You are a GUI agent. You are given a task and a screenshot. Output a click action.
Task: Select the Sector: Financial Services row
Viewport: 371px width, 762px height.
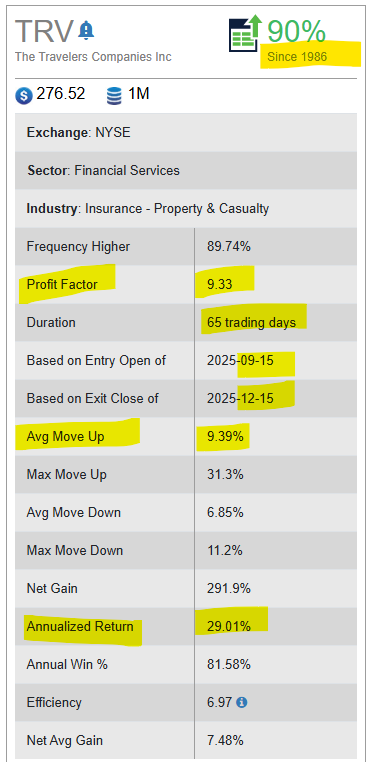(x=186, y=171)
